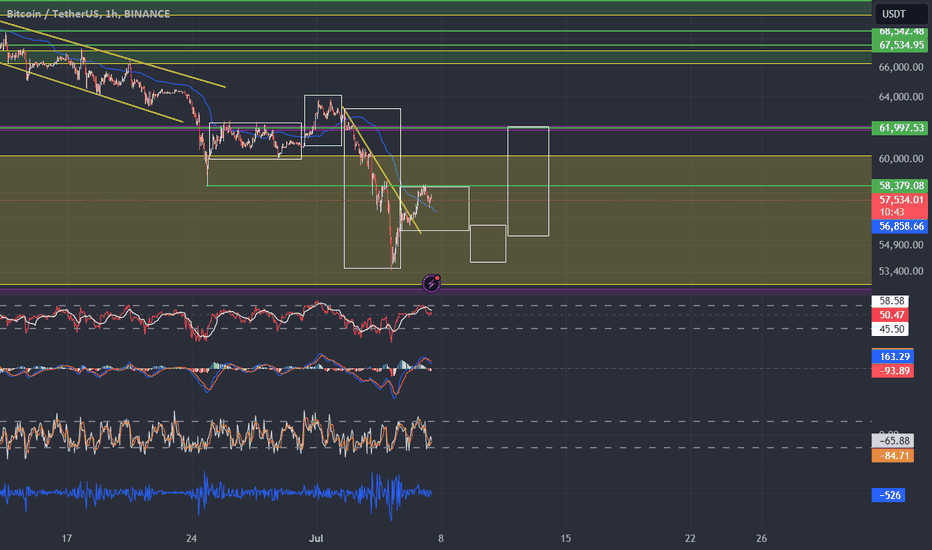The height and width of the screenshot is (550, 932).
Task: Click the date label 24 on time axis
Action: tap(191, 539)
